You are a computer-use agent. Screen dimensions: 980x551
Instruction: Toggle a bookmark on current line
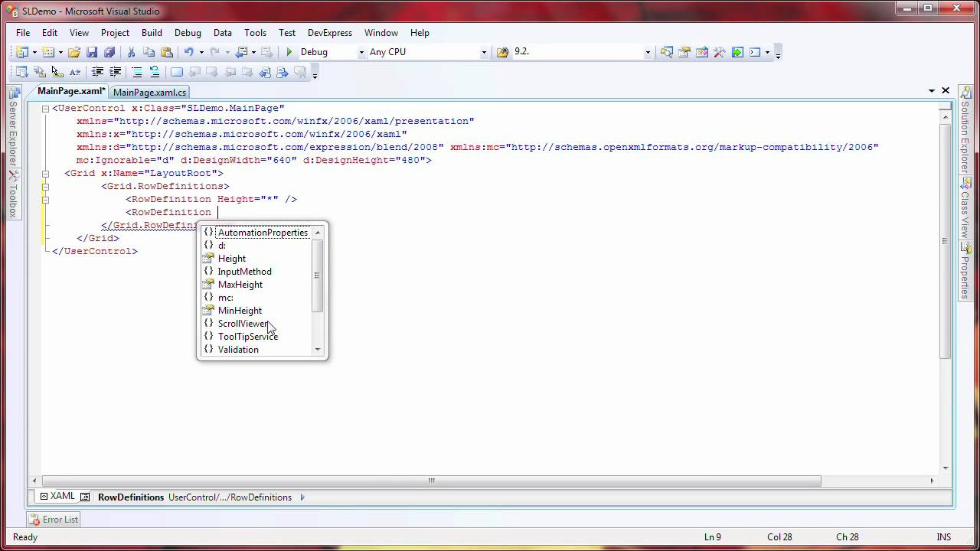click(x=177, y=72)
